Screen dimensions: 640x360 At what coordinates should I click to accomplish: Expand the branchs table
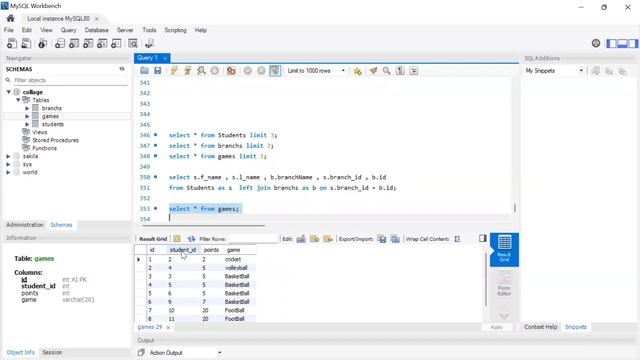(x=27, y=108)
